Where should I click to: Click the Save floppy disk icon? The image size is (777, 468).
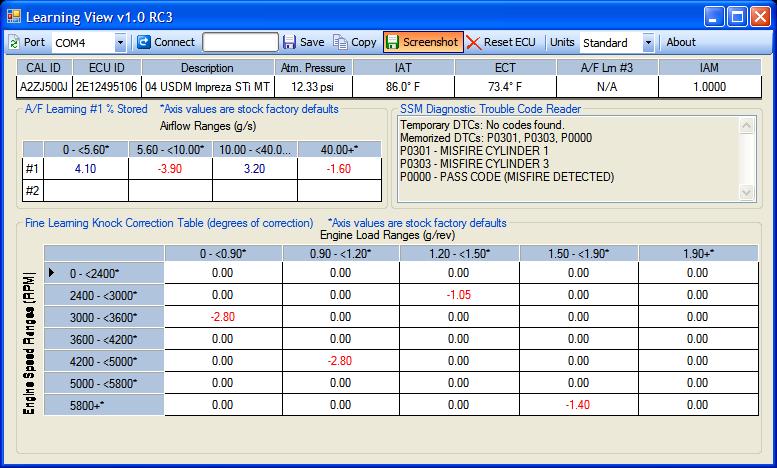tap(290, 43)
